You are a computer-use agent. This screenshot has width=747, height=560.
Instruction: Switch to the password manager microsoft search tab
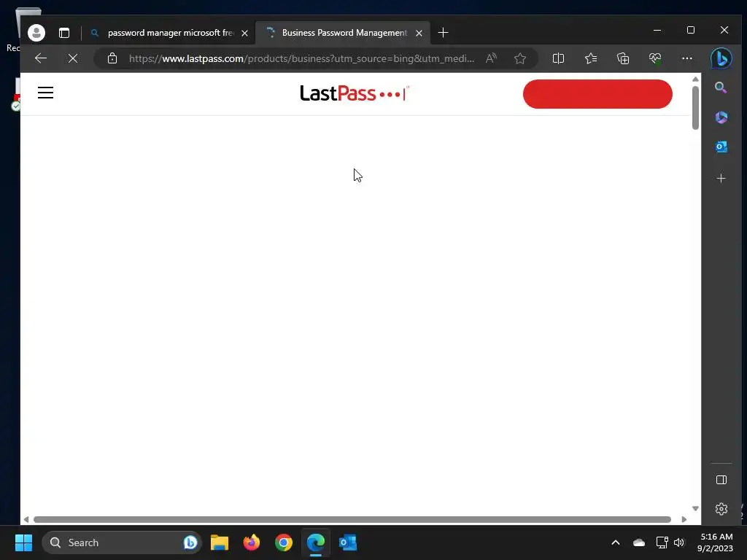pos(169,33)
